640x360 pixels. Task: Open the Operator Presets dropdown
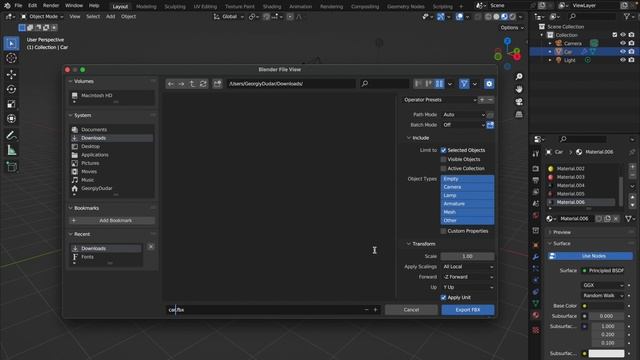[439, 100]
